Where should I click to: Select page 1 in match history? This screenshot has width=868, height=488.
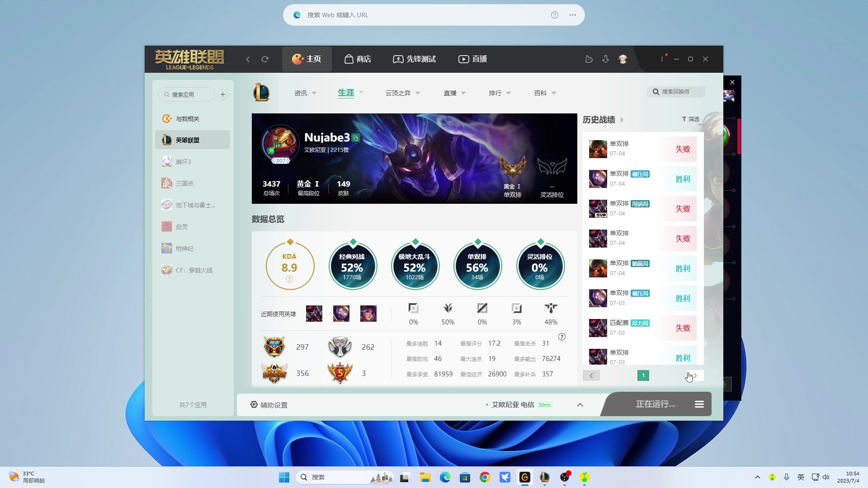643,375
